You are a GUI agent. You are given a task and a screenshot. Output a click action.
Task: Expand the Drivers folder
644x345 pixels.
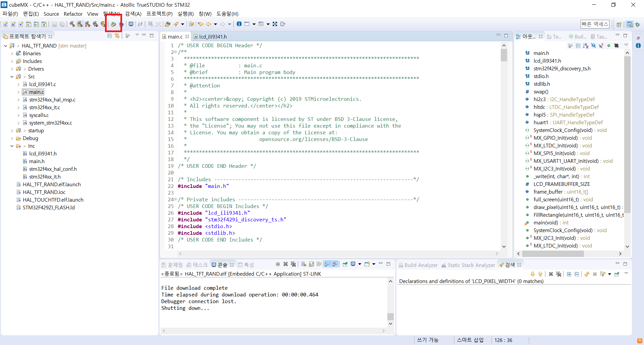(12, 69)
